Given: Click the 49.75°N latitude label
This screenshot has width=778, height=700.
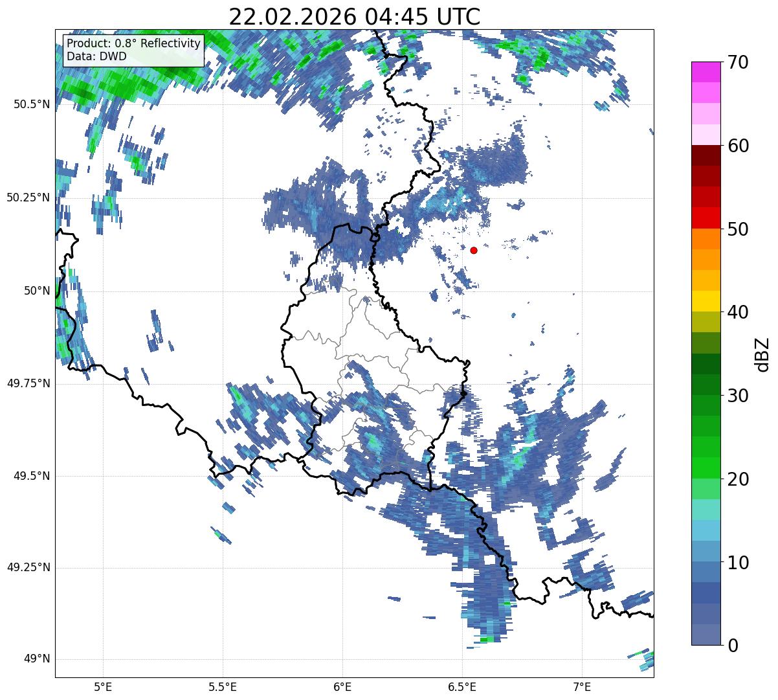Looking at the screenshot, I should pyautogui.click(x=28, y=383).
